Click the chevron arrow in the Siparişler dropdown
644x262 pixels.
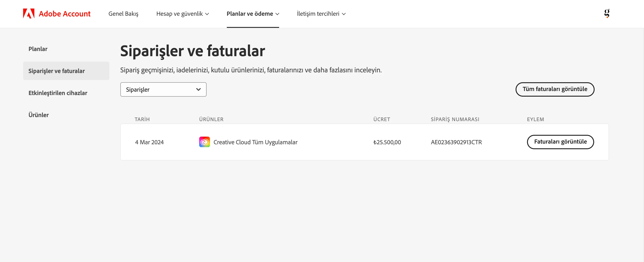[198, 89]
